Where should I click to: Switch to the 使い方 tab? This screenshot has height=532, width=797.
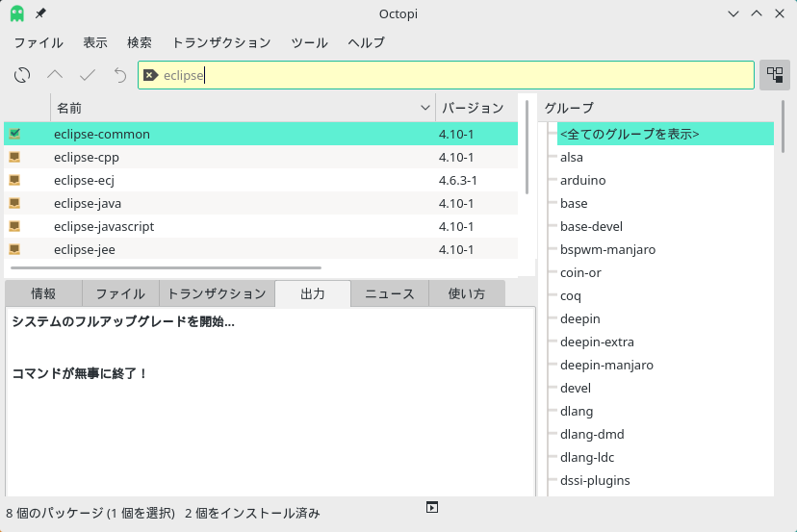(x=467, y=293)
